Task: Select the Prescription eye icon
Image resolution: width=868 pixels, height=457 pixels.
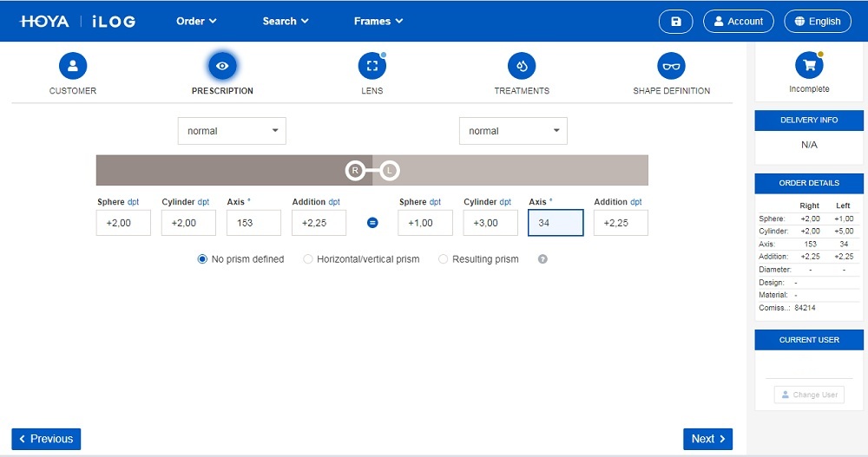Action: pyautogui.click(x=222, y=66)
